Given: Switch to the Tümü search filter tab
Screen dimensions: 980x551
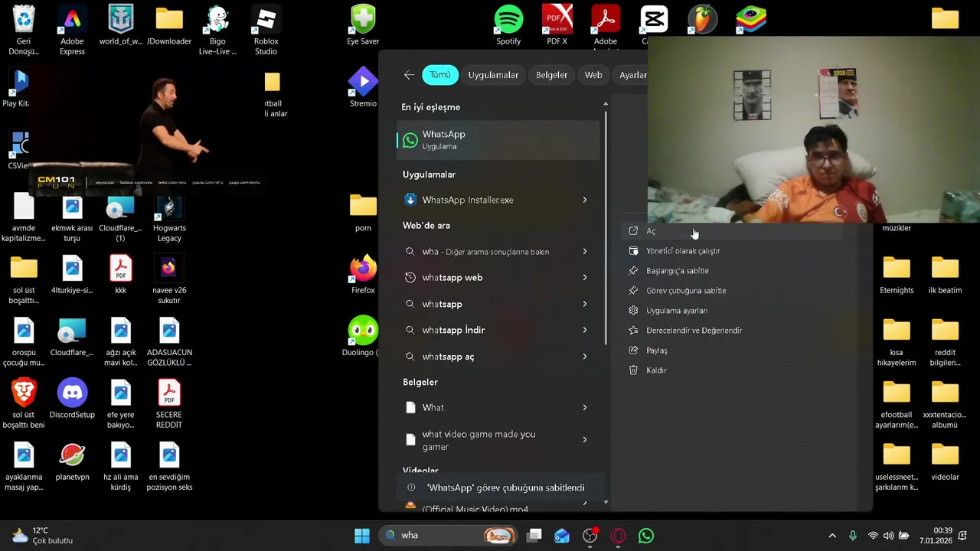Looking at the screenshot, I should tap(439, 75).
